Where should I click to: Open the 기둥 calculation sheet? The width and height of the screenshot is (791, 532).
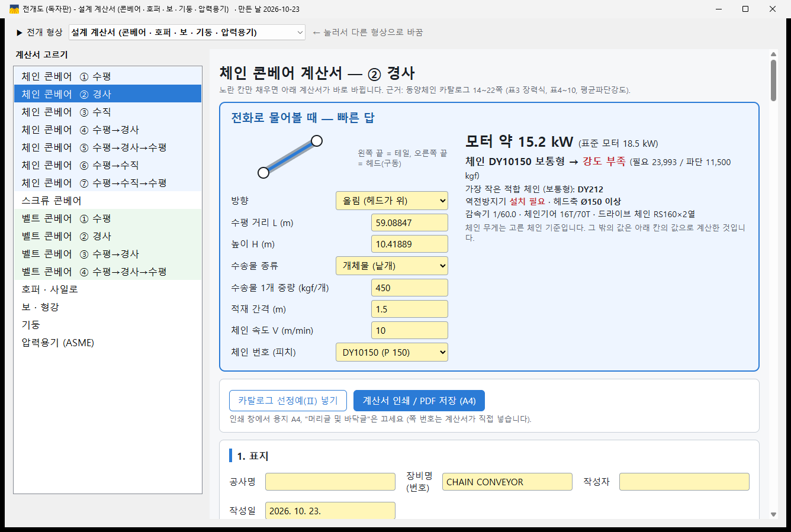point(108,325)
